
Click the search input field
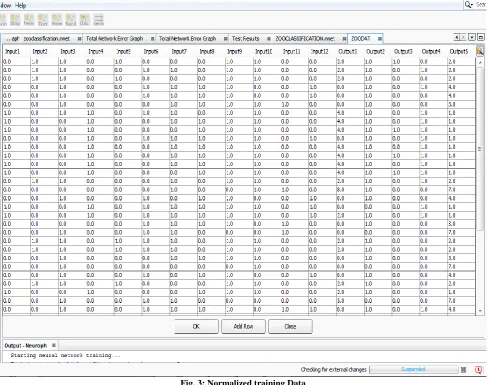click(480, 4)
